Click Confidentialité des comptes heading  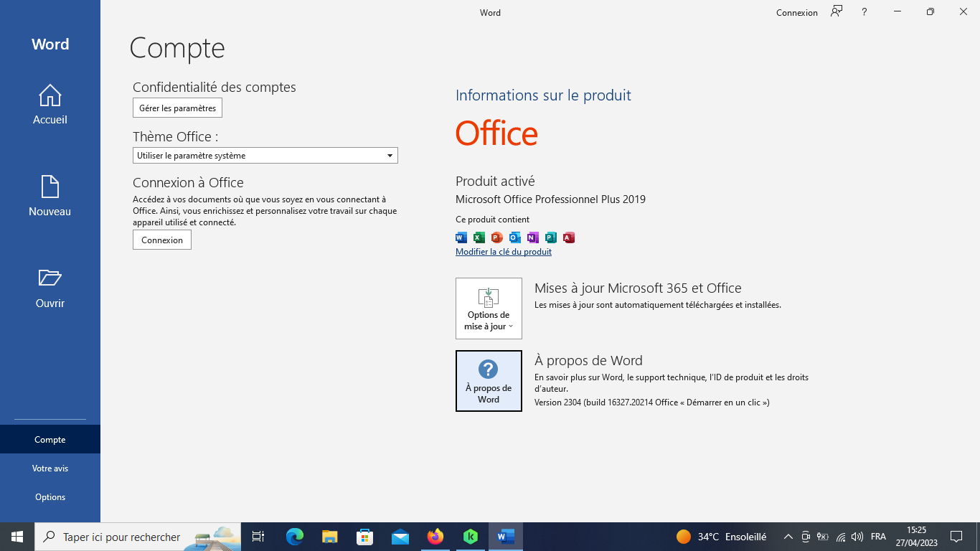pos(215,88)
